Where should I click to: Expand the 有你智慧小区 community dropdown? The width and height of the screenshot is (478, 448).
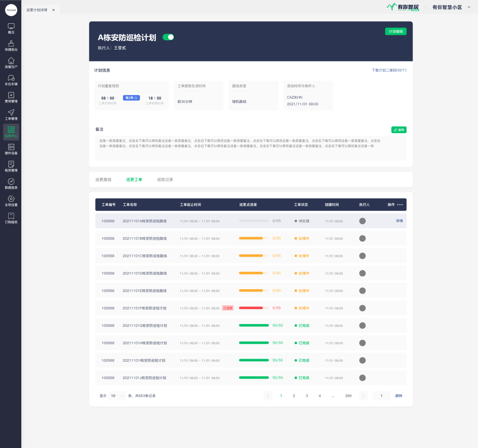[469, 7]
